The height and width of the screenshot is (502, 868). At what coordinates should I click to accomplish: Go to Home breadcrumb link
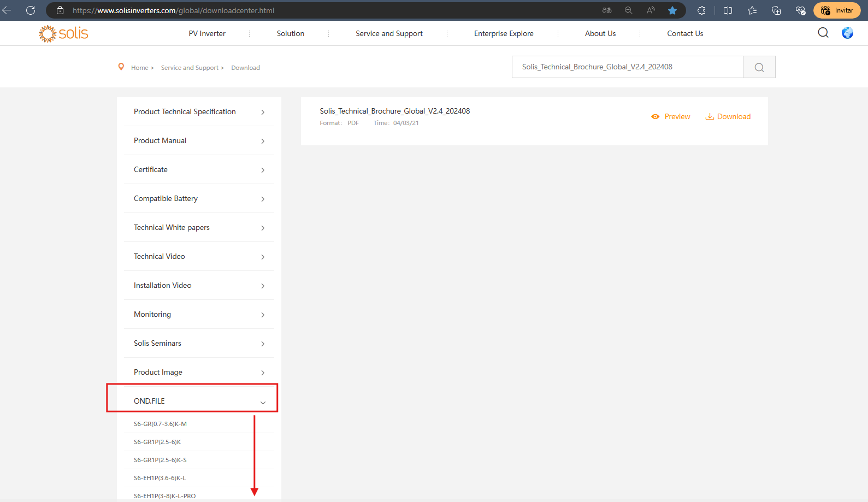point(140,68)
